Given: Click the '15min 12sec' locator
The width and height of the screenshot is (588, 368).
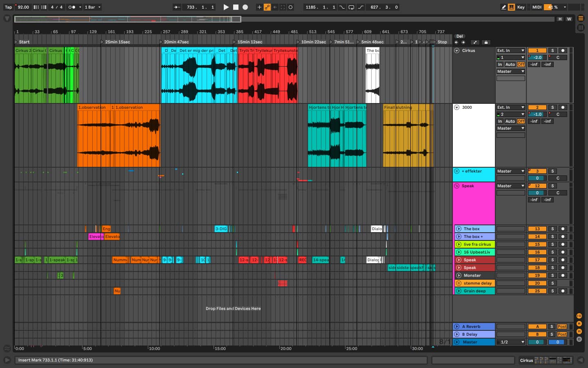Looking at the screenshot, I should (247, 42).
